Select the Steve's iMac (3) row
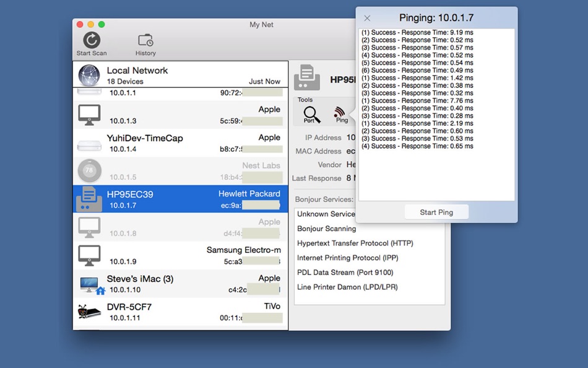Viewport: 588px width, 368px height. pos(180,284)
